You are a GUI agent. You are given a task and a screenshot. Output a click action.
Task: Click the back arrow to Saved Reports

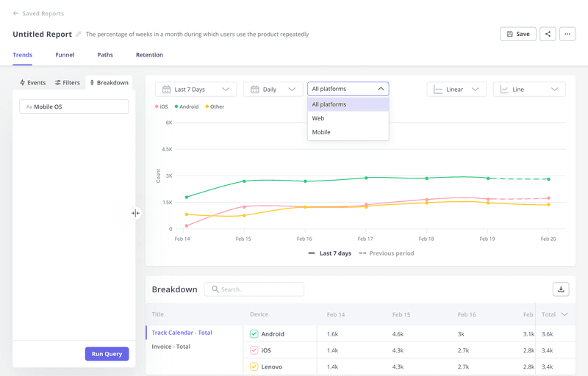[x=16, y=13]
